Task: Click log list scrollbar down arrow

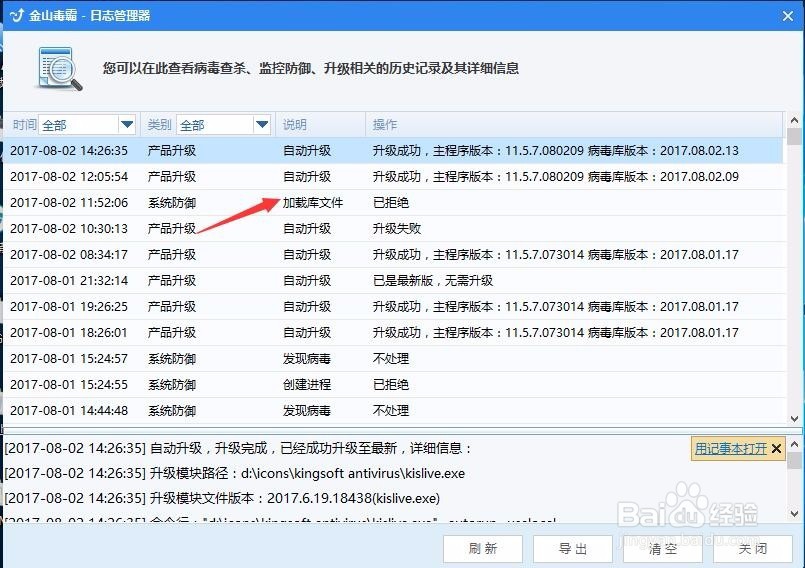Action: tap(794, 419)
